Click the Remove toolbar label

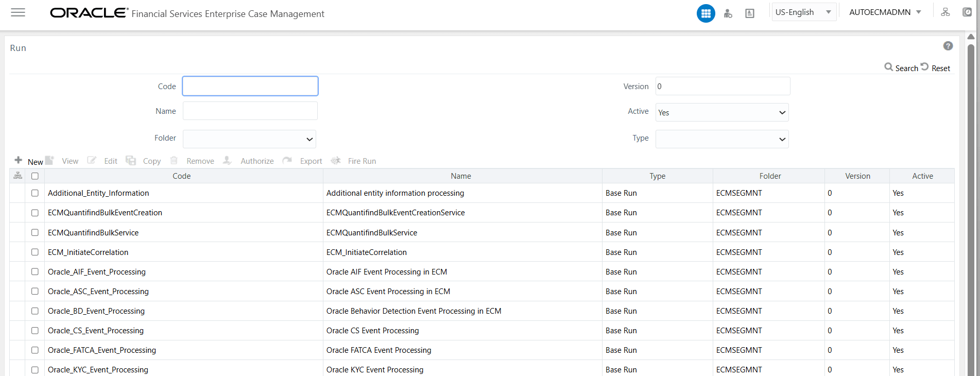click(200, 161)
